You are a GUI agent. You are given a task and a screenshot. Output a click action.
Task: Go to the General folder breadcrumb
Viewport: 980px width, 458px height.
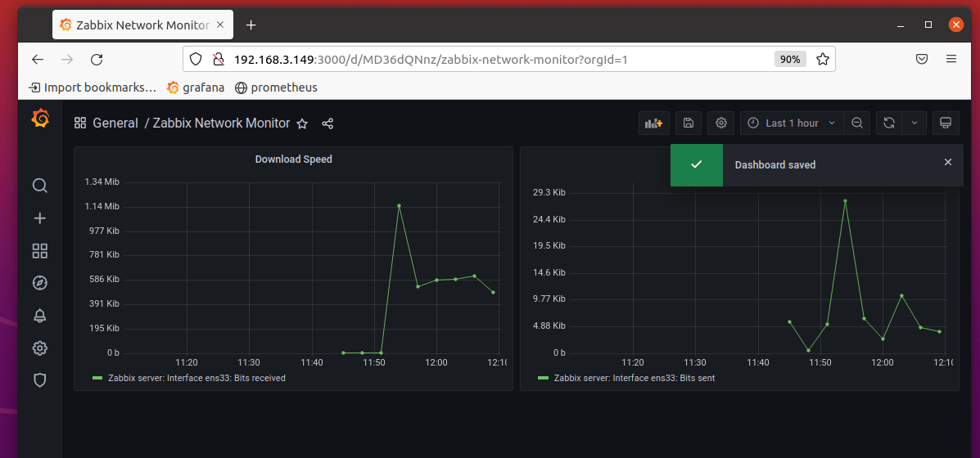point(115,123)
